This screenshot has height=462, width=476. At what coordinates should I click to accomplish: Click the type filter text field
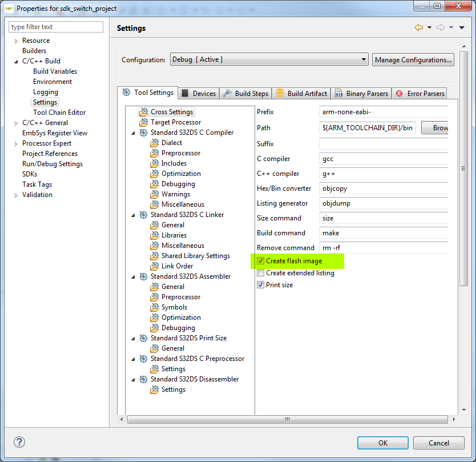[56, 27]
